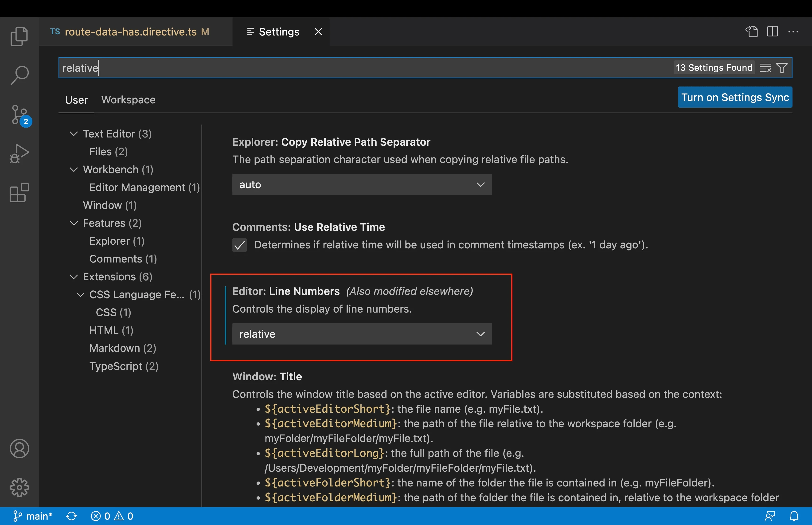Click the ${activeEditorLong} variable text
Screen dimensions: 812x525
(324, 453)
